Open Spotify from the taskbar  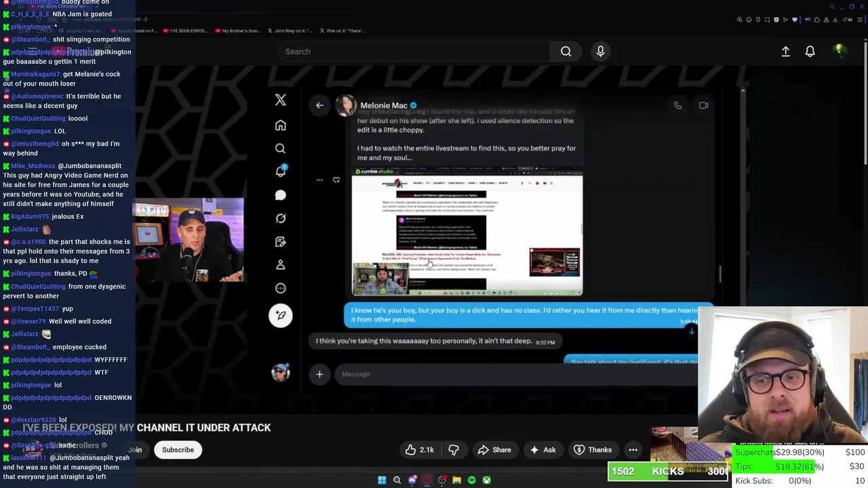point(471,481)
